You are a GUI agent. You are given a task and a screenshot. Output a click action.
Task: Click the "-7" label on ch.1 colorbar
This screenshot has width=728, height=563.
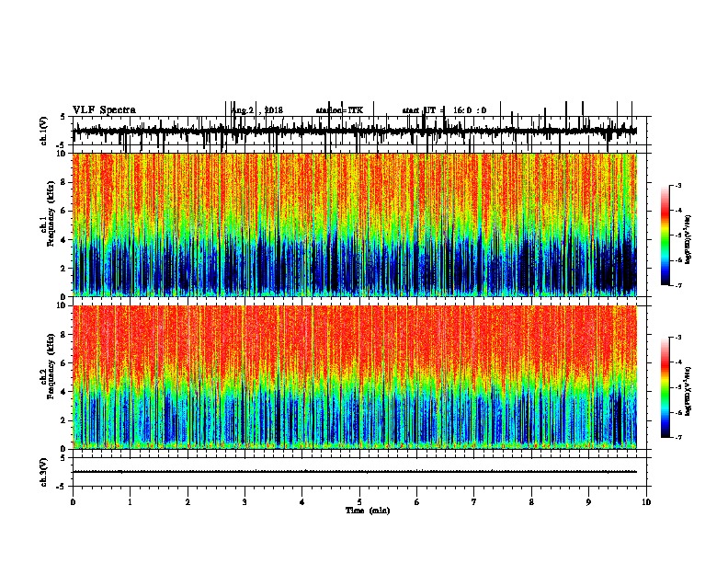[677, 286]
